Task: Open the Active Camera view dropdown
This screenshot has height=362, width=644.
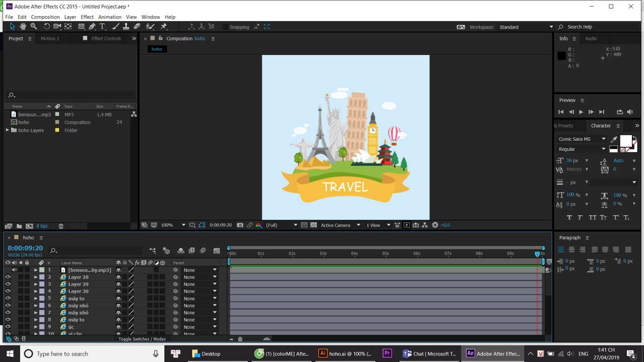Action: click(x=341, y=225)
